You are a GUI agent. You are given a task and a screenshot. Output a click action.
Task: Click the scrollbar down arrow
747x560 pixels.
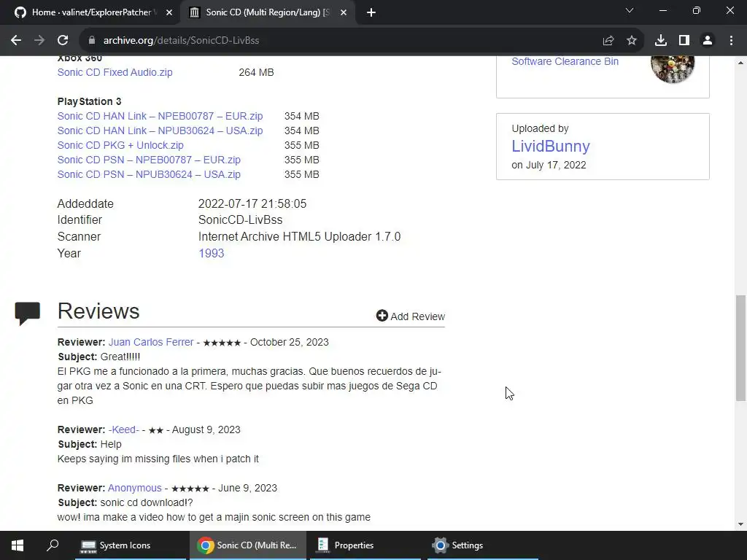741,524
